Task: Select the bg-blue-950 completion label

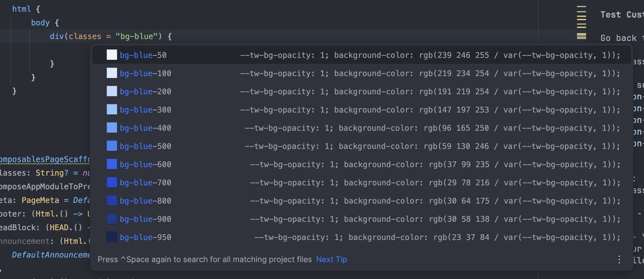Action: (x=145, y=237)
